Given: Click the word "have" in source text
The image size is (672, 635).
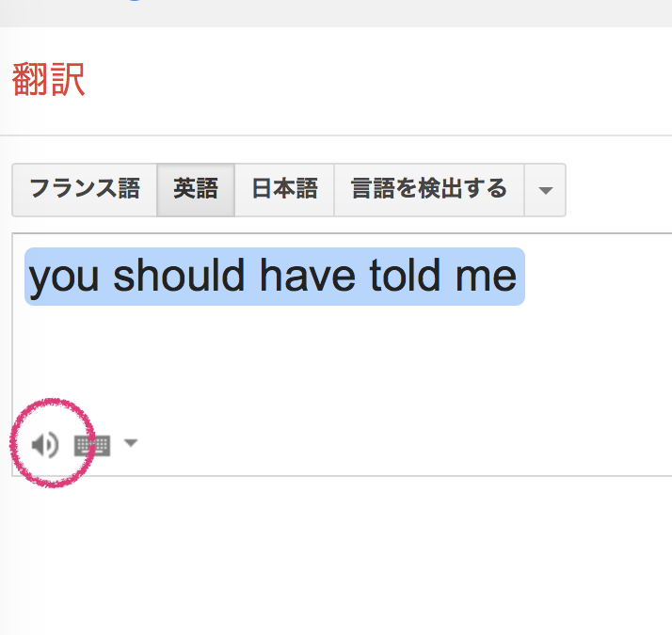Looking at the screenshot, I should point(308,276).
